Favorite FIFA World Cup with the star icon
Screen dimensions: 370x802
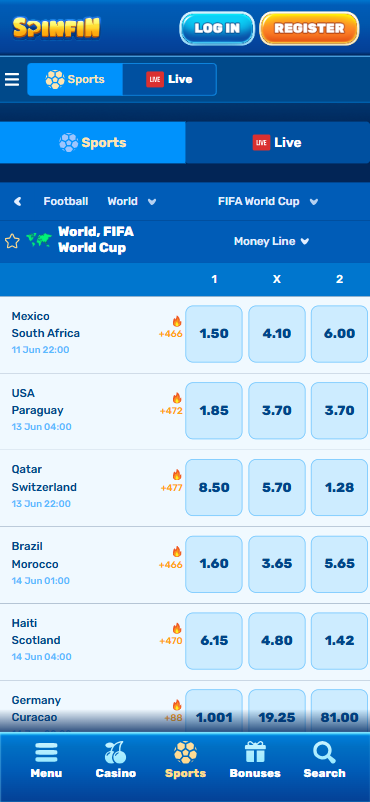pos(12,241)
